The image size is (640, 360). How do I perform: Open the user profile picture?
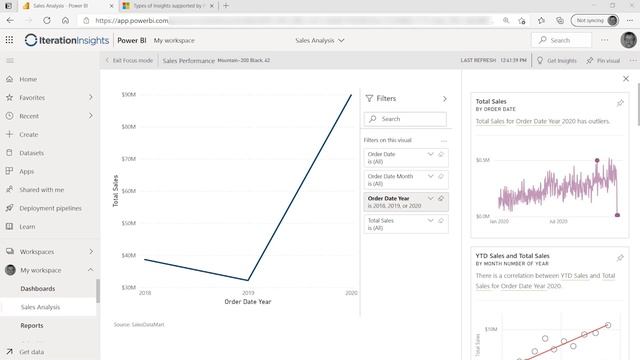pos(628,40)
